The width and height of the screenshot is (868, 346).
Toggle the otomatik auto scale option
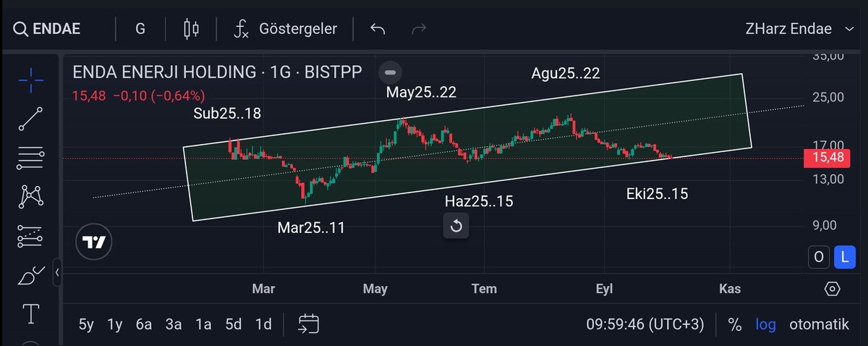coord(820,324)
